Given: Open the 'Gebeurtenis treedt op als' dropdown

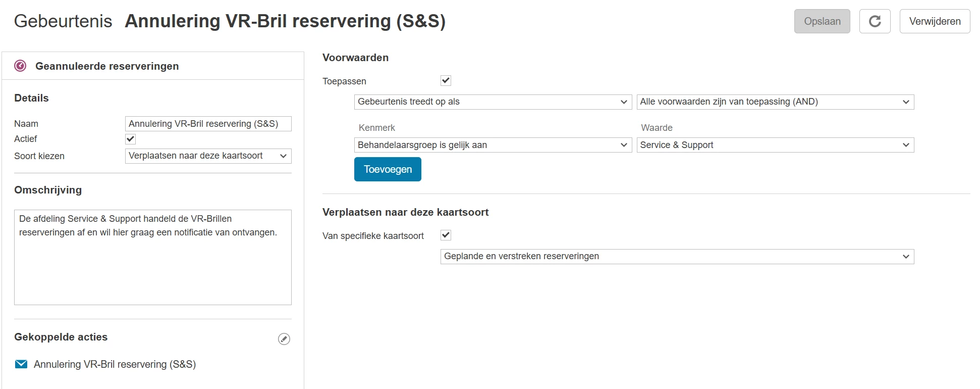Looking at the screenshot, I should [x=493, y=102].
